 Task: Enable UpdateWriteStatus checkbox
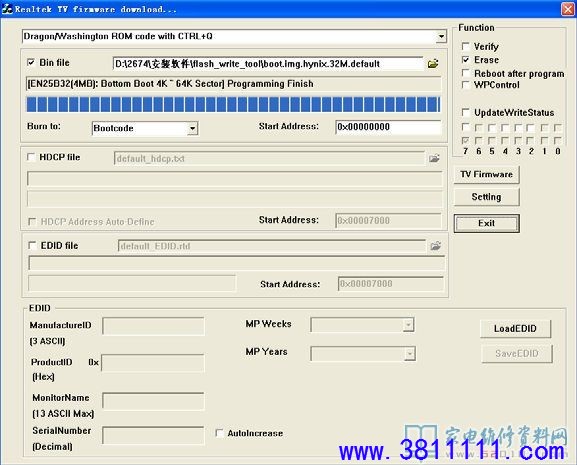pyautogui.click(x=466, y=112)
